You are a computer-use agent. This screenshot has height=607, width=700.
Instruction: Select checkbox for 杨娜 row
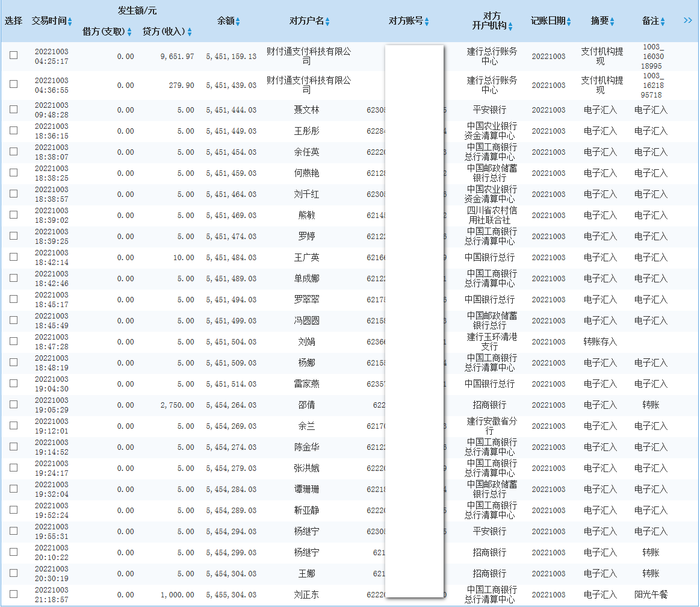point(14,363)
